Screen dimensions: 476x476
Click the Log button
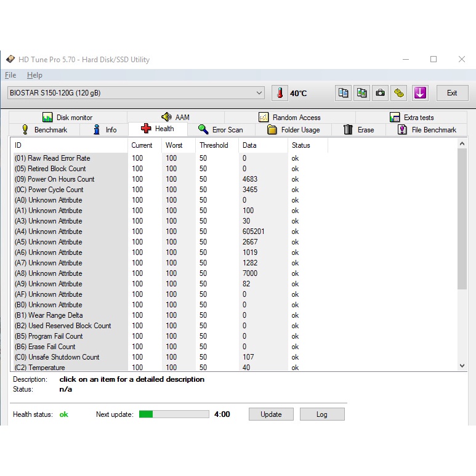click(322, 414)
